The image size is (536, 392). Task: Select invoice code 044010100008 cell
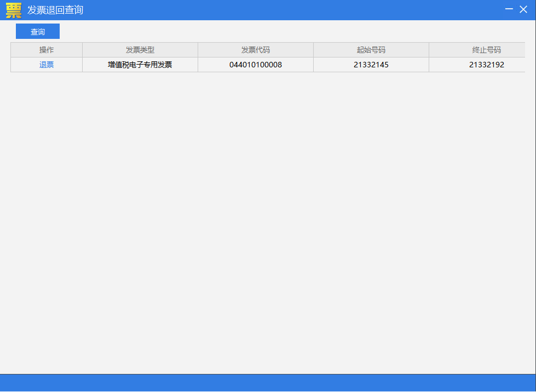tap(256, 65)
